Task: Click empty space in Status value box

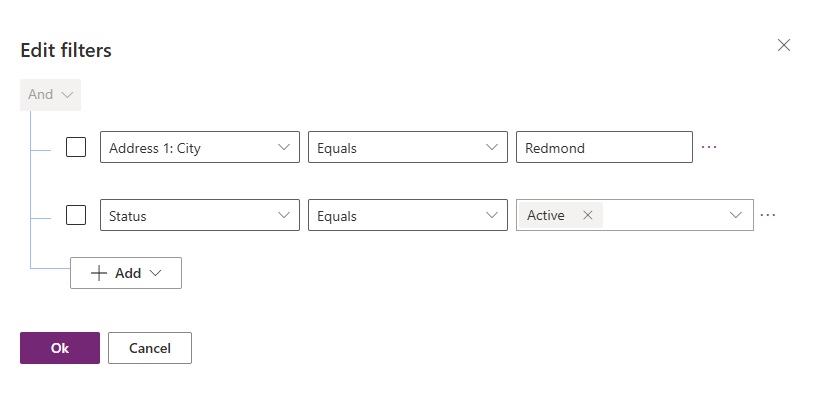Action: click(665, 215)
